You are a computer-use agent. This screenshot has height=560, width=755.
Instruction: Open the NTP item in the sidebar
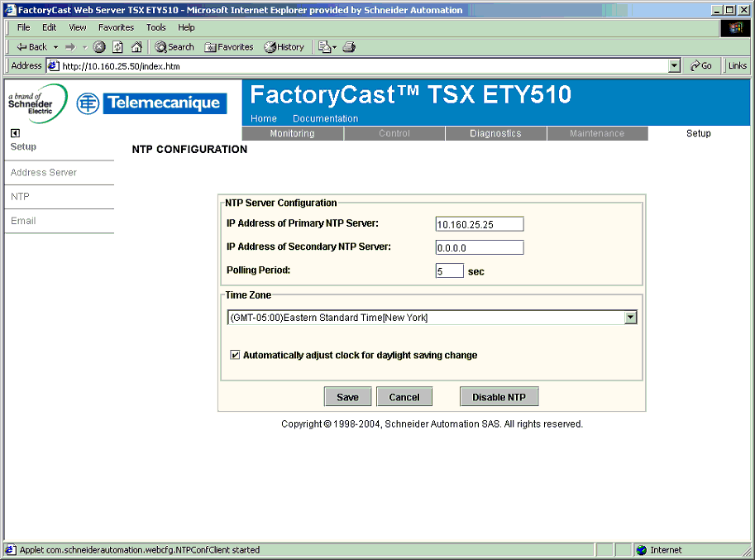tap(20, 197)
